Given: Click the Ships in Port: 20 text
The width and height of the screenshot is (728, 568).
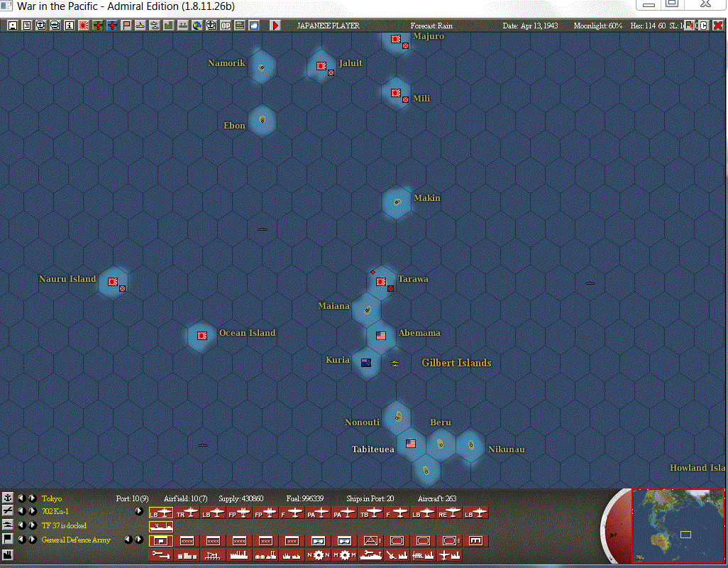Looking at the screenshot, I should pyautogui.click(x=370, y=498).
